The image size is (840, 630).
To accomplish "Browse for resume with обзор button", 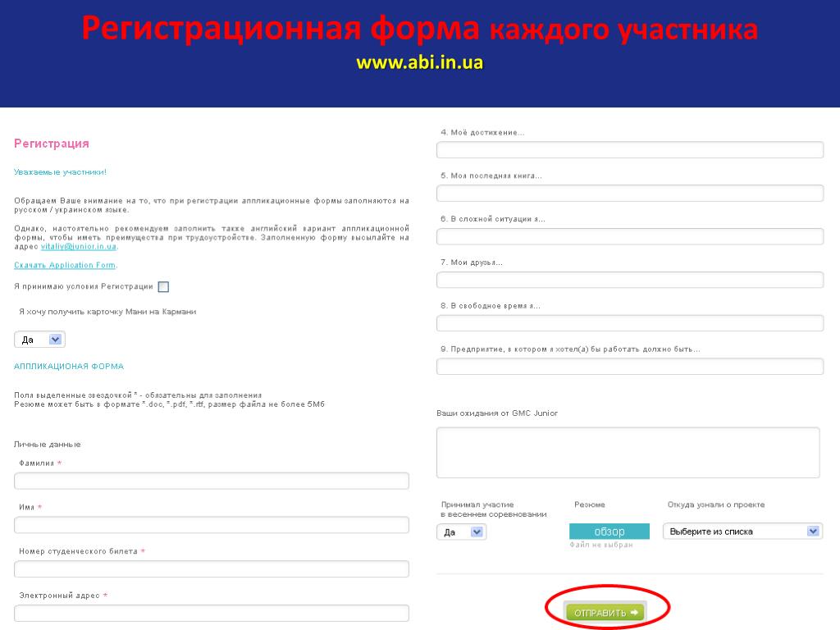I will tap(609, 532).
